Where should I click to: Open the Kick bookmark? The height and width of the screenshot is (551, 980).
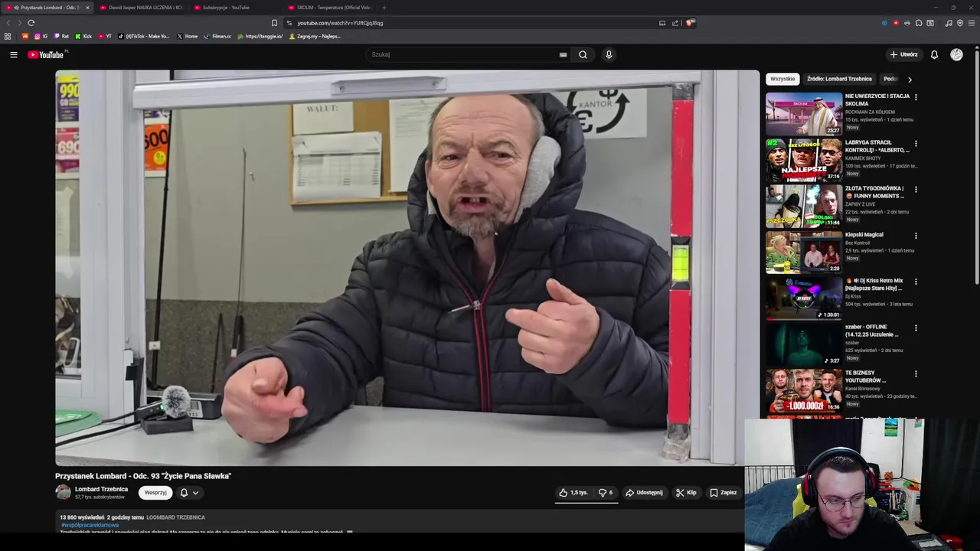coord(83,36)
